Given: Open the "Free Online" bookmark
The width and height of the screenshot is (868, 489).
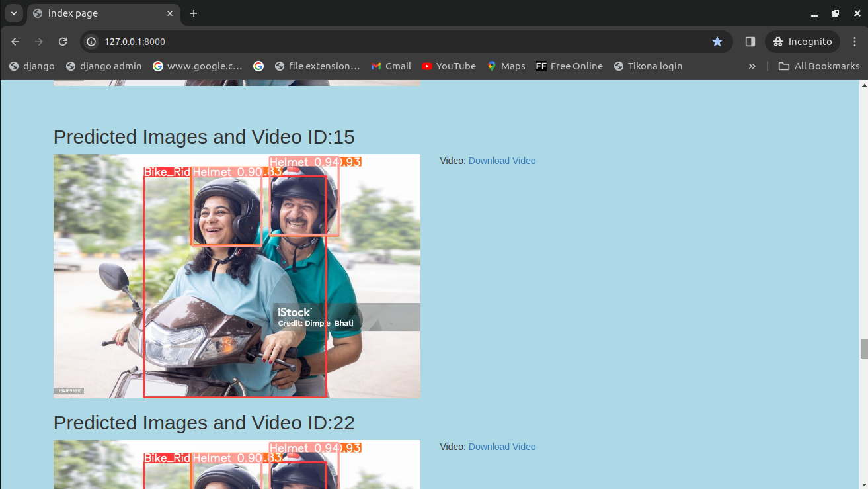Looking at the screenshot, I should pos(570,66).
